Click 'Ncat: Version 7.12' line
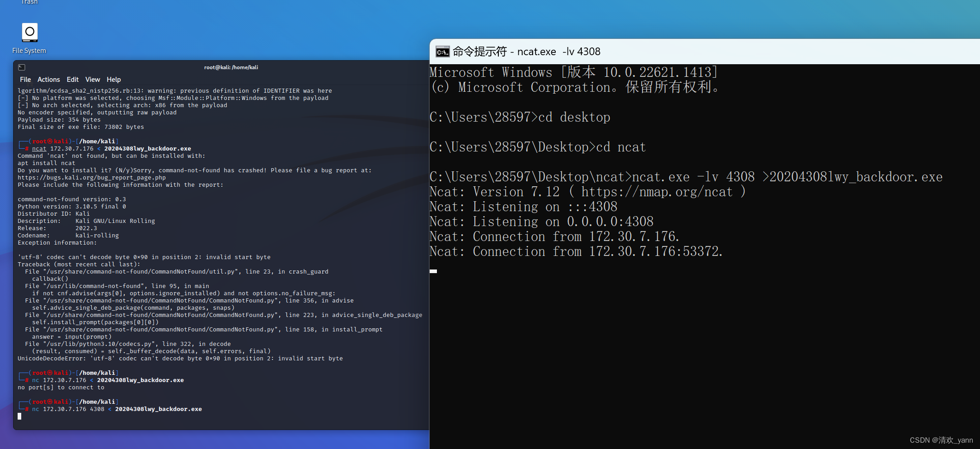Screen dimensions: 980x449 click(x=588, y=192)
